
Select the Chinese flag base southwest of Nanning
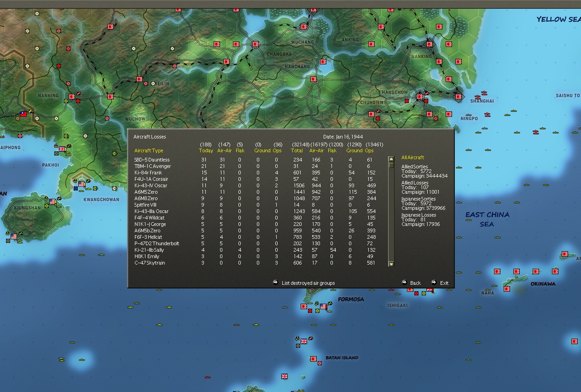pos(23,114)
